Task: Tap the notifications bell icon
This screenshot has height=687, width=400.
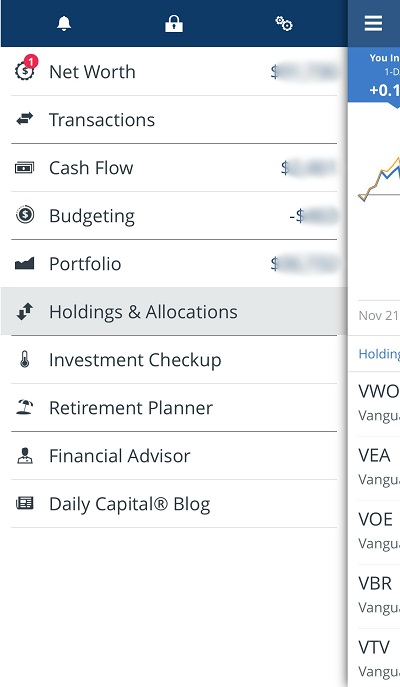Action: tap(64, 24)
